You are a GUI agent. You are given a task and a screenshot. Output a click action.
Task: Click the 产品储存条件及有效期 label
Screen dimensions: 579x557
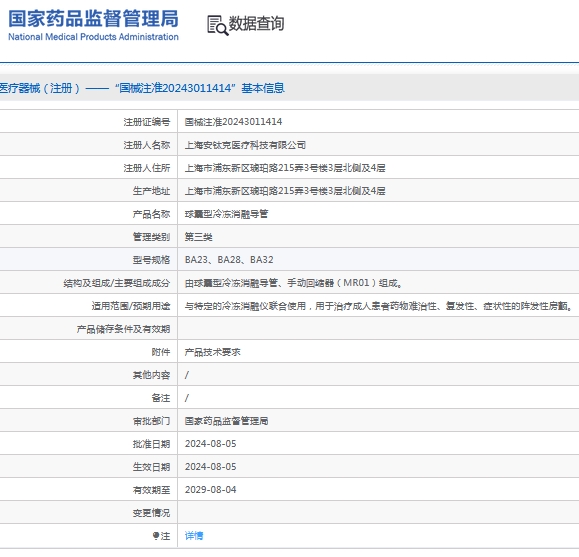click(x=123, y=329)
